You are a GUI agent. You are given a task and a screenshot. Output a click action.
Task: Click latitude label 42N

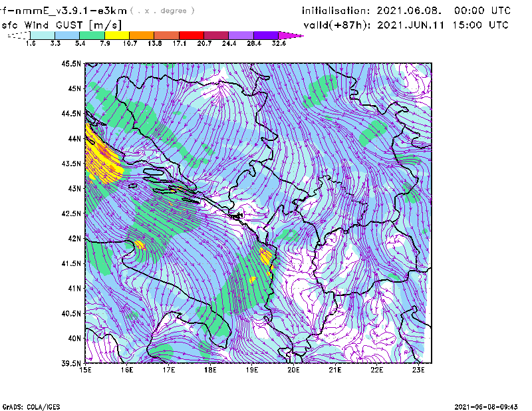(74, 239)
